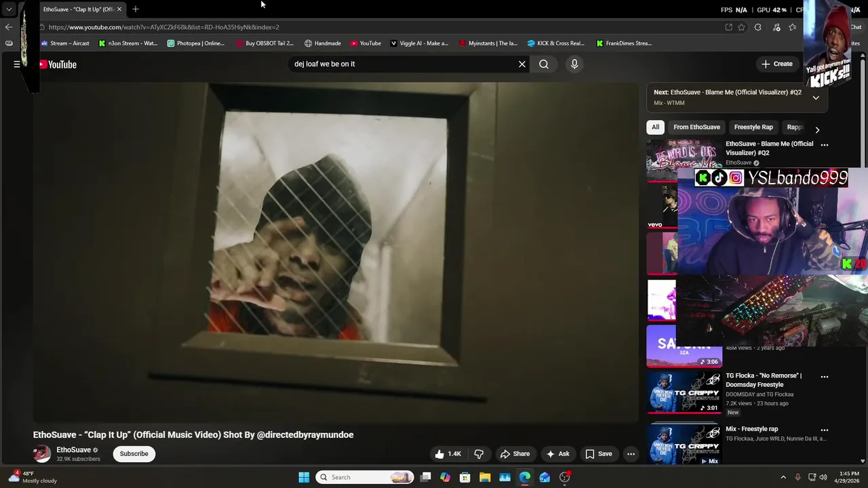Click the microphone icon in system tray

pyautogui.click(x=797, y=477)
